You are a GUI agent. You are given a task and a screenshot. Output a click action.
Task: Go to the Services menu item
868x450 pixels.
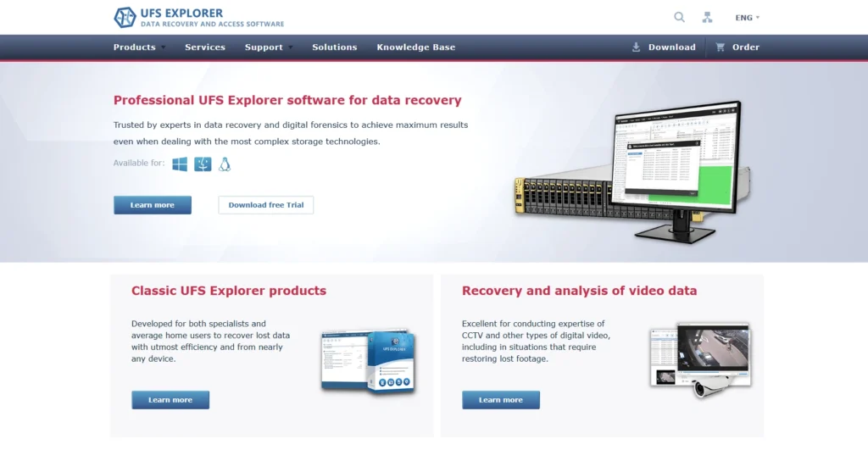pyautogui.click(x=205, y=47)
